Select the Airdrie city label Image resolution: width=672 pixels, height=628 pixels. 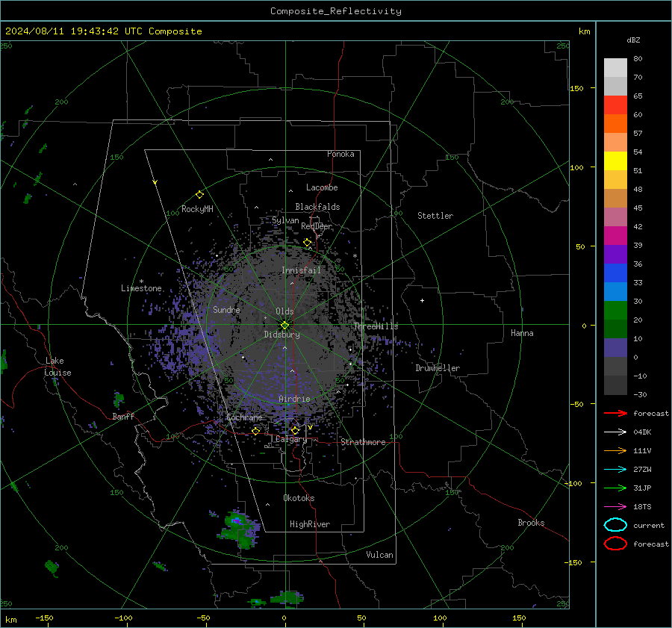tap(294, 399)
